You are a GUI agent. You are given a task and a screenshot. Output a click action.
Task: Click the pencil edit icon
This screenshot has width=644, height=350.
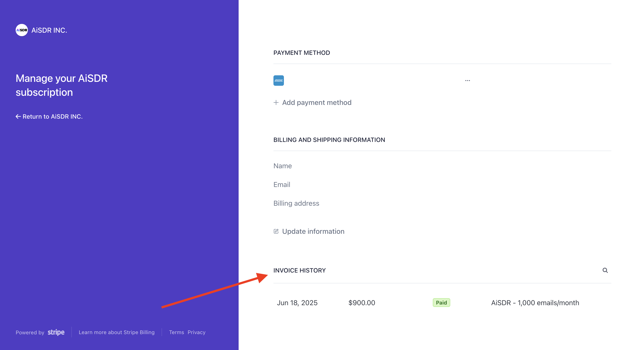click(276, 231)
